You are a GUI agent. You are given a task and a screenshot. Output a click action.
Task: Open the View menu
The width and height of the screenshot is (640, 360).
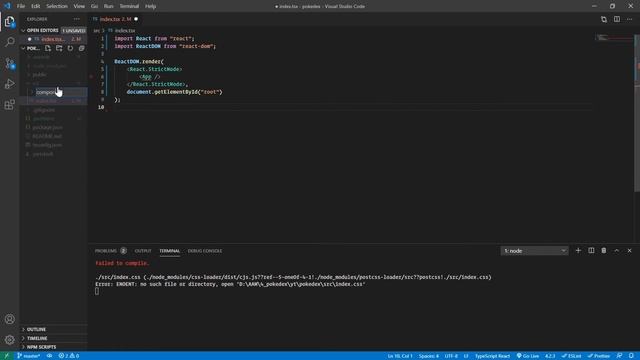[x=79, y=6]
